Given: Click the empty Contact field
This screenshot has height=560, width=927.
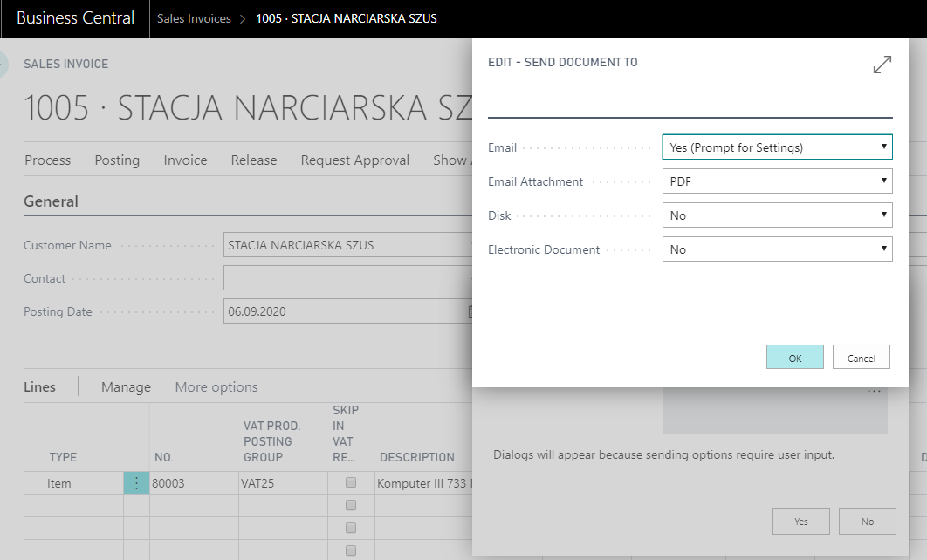Looking at the screenshot, I should coord(347,277).
